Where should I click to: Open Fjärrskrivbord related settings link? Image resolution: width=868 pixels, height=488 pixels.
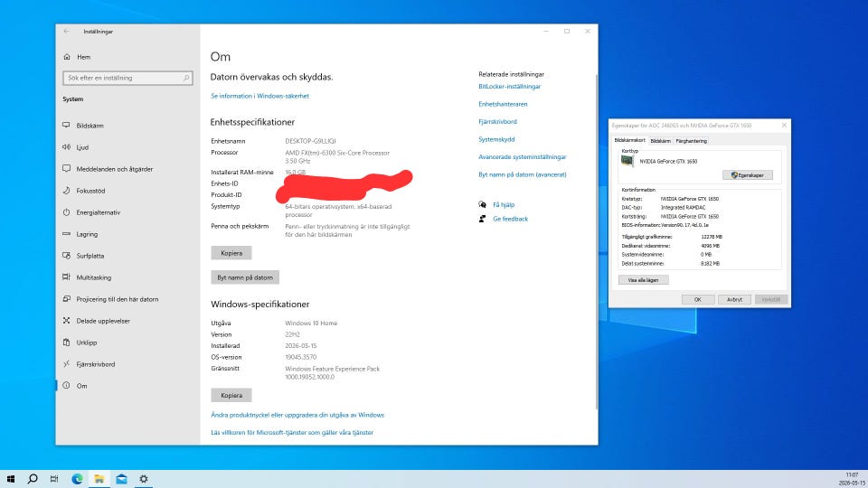click(x=497, y=122)
